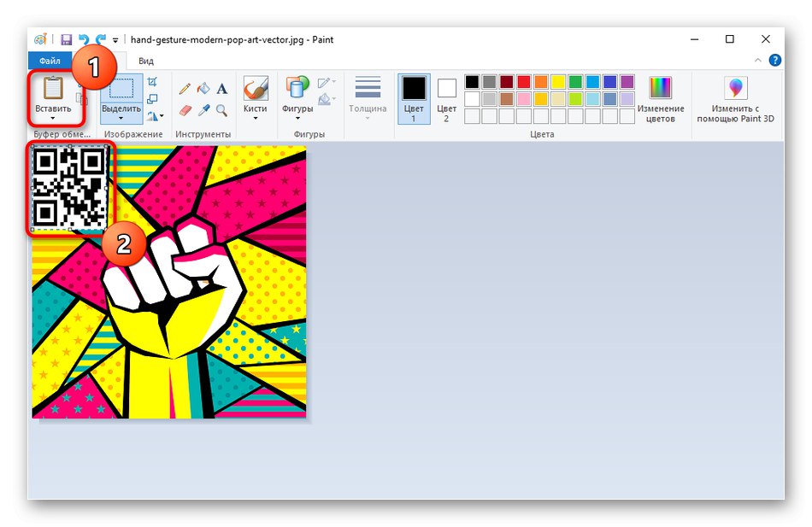The height and width of the screenshot is (527, 812).
Task: Expand the Кисти brushes dropdown arrow
Action: click(256, 119)
